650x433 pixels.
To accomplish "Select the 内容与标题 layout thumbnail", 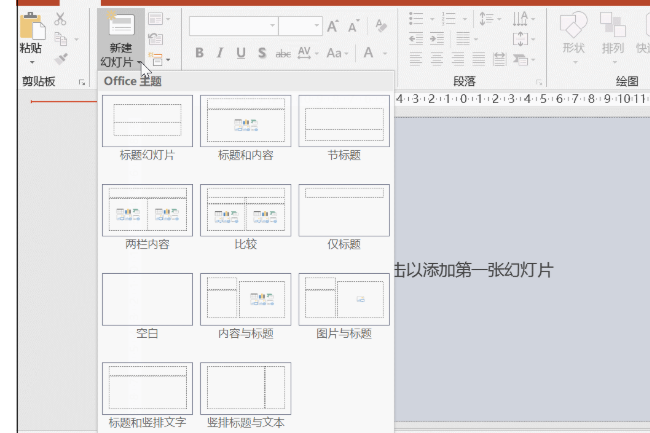I will click(x=245, y=299).
